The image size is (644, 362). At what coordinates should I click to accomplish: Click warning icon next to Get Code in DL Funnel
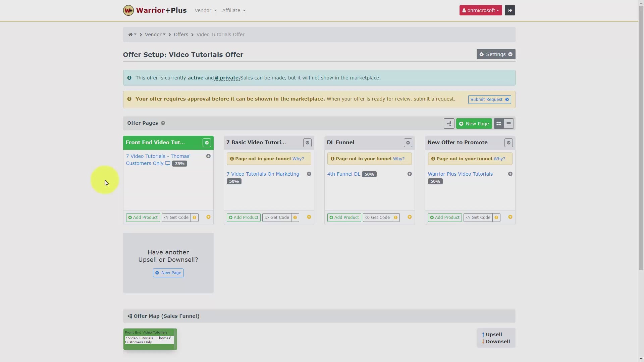point(396,218)
